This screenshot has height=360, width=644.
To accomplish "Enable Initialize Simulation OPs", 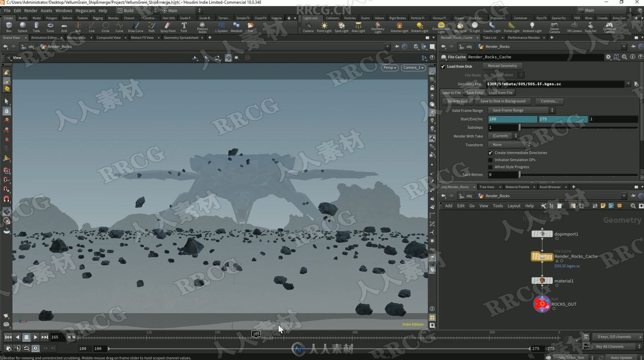I will tap(490, 160).
